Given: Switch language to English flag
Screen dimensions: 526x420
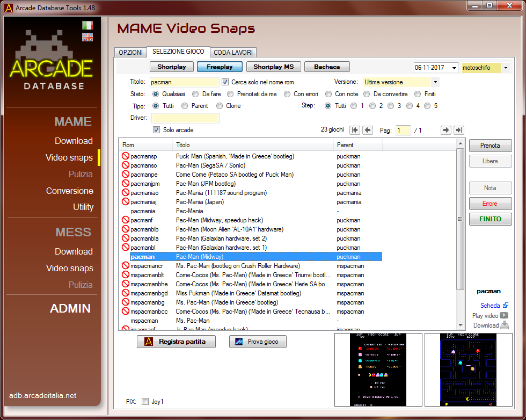Looking at the screenshot, I should click(x=87, y=37).
